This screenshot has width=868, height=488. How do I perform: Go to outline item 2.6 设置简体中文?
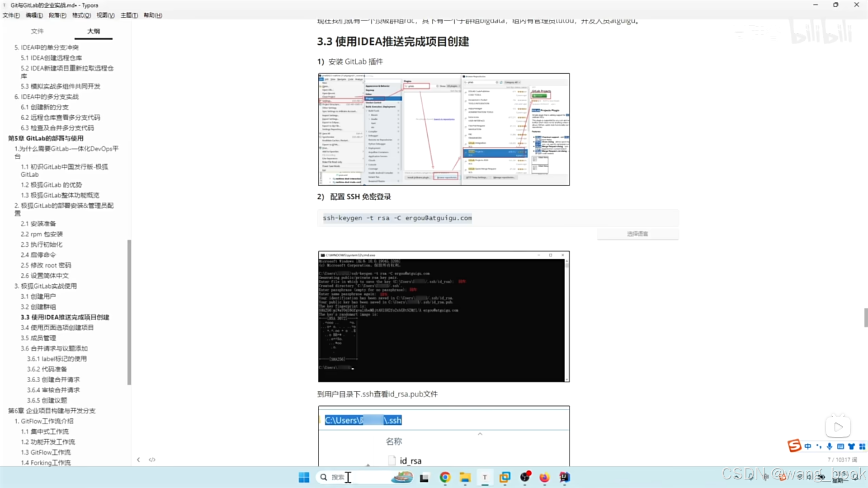(44, 276)
